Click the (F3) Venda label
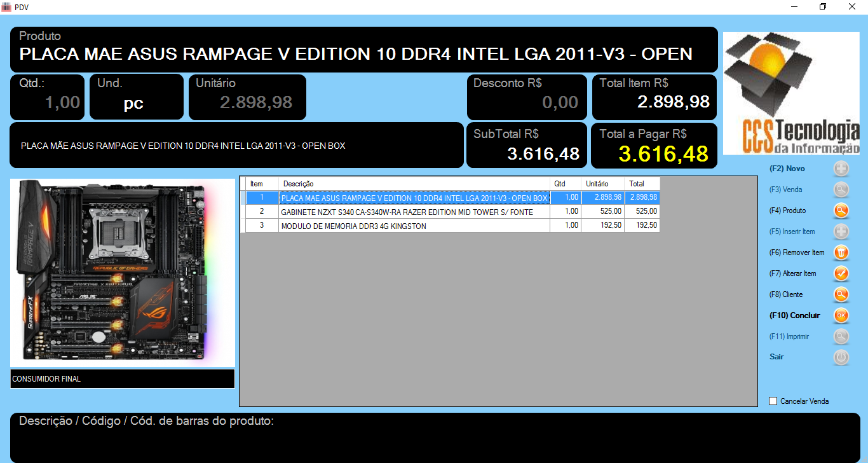Viewport: 868px width, 463px height. point(785,190)
